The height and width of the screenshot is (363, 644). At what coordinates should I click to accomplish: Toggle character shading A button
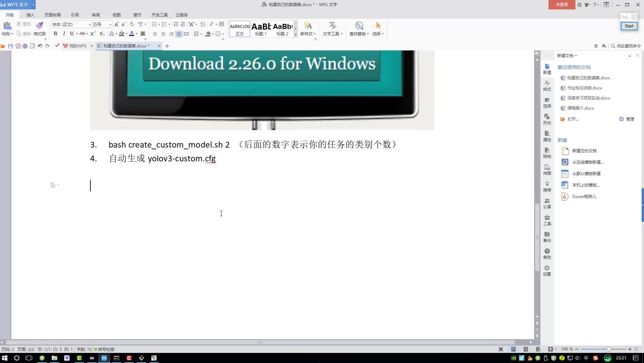tap(143, 34)
